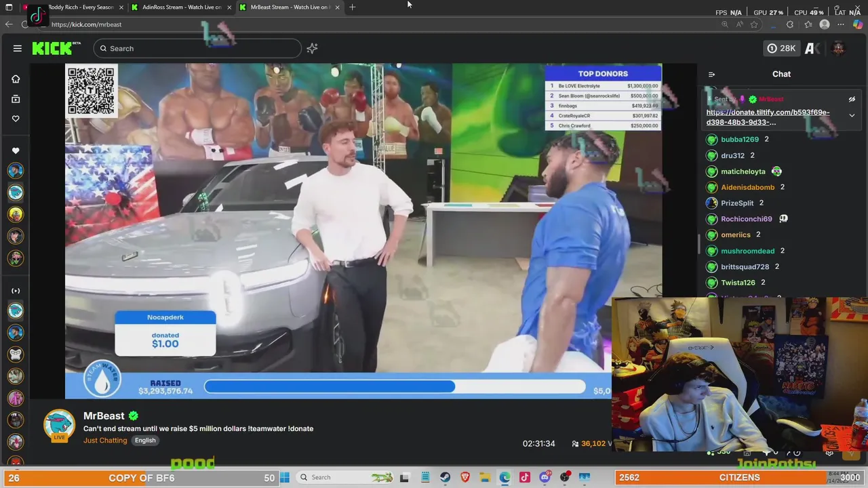The image size is (868, 488).
Task: Open the donate.tiltify.com pinned link
Action: [x=768, y=117]
